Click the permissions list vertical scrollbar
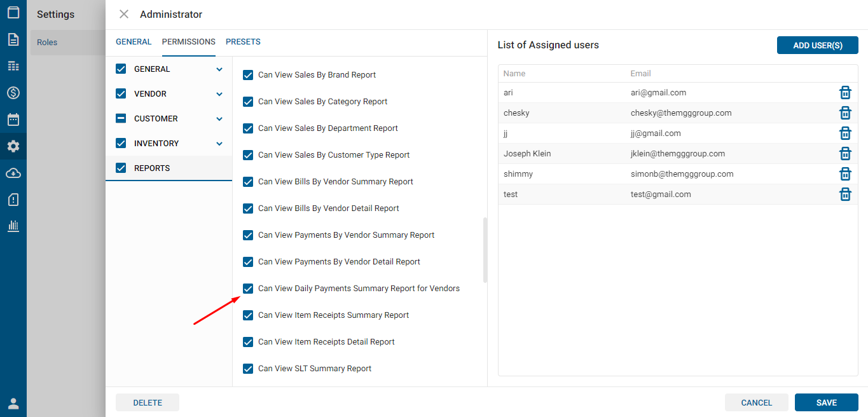 pyautogui.click(x=485, y=250)
